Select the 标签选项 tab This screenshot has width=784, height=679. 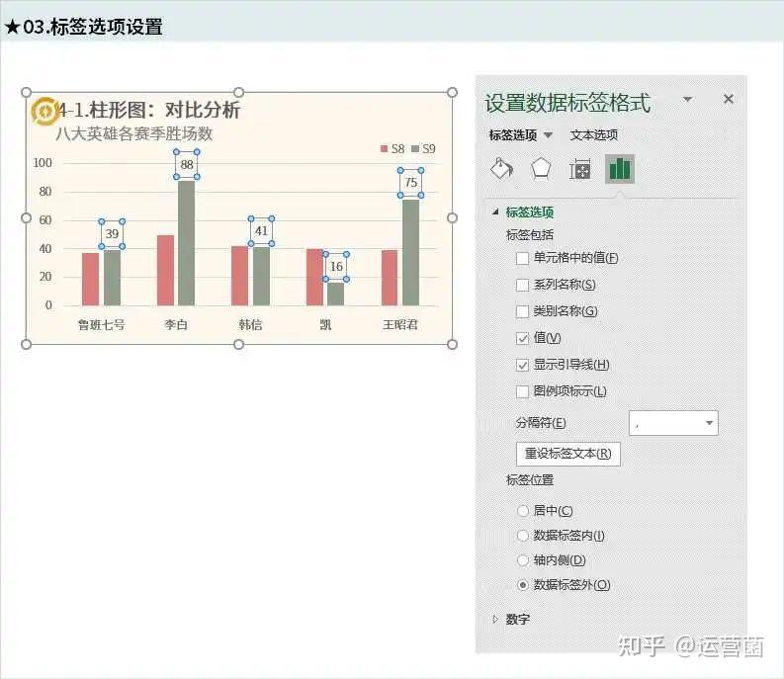pos(513,135)
